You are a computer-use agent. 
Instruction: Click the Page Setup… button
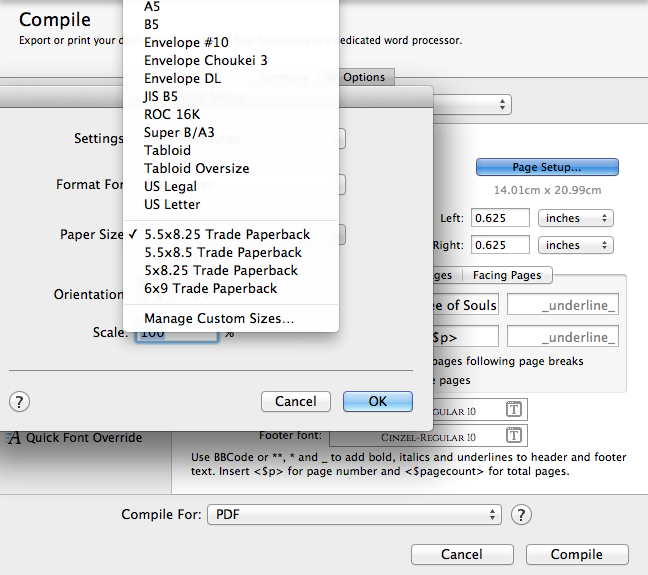tap(547, 167)
